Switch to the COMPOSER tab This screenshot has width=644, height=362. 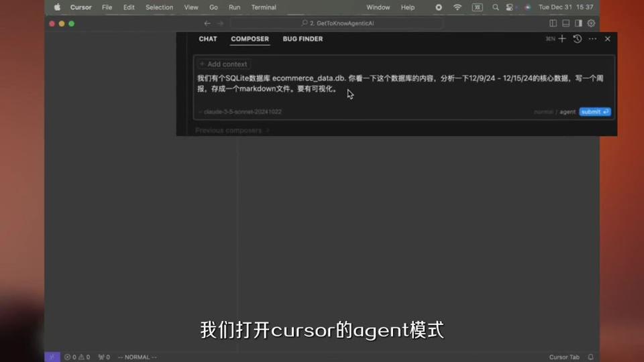(250, 39)
